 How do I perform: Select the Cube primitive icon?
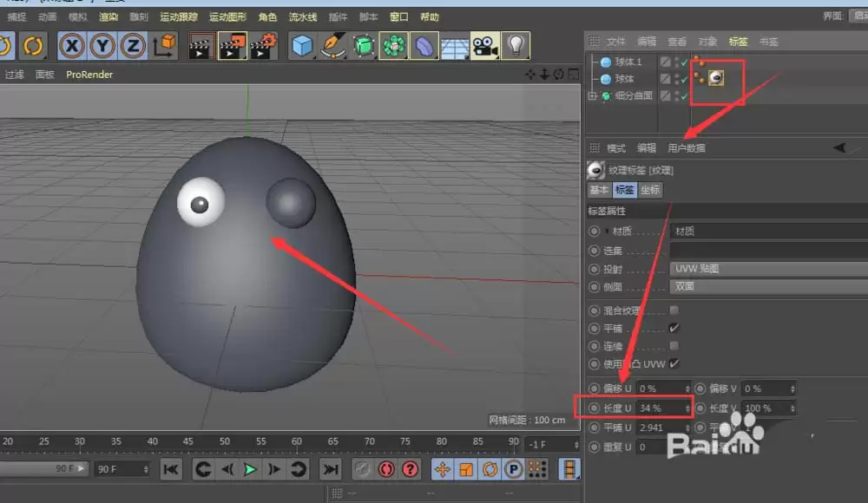301,45
